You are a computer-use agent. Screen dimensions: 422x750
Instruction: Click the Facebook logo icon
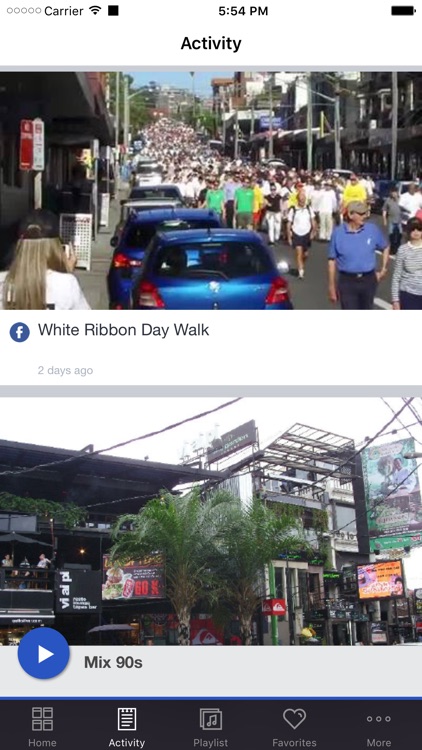point(20,332)
